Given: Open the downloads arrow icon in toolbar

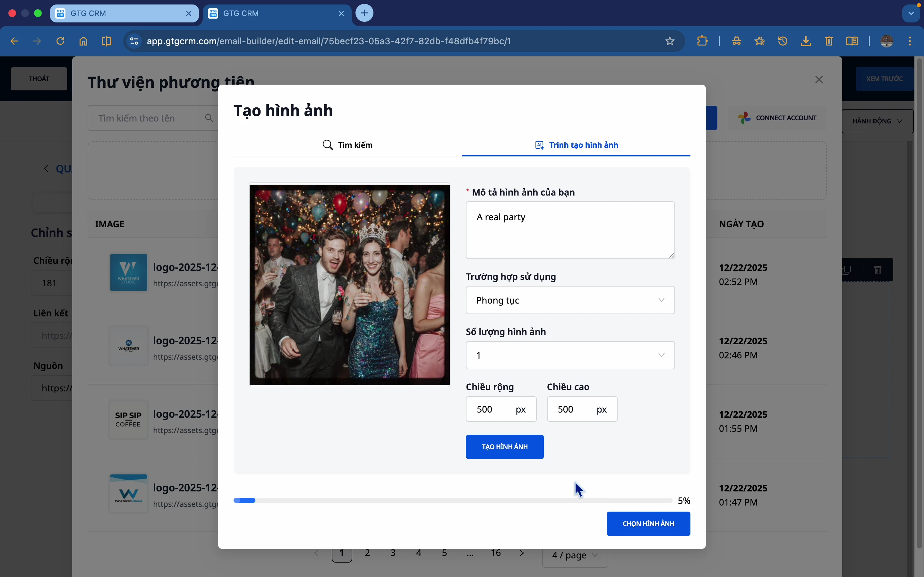Looking at the screenshot, I should tap(806, 41).
